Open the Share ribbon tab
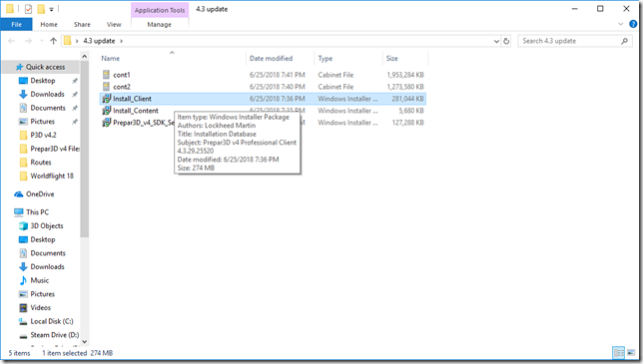This screenshot has width=643, height=364. pos(82,25)
